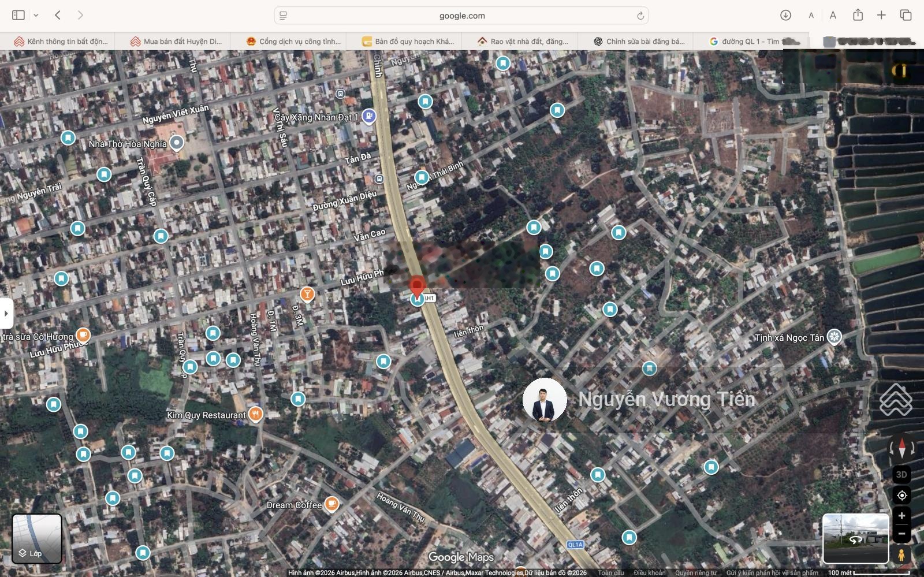Toggle the Safari sidebar
Viewport: 924px width, 577px height.
18,15
